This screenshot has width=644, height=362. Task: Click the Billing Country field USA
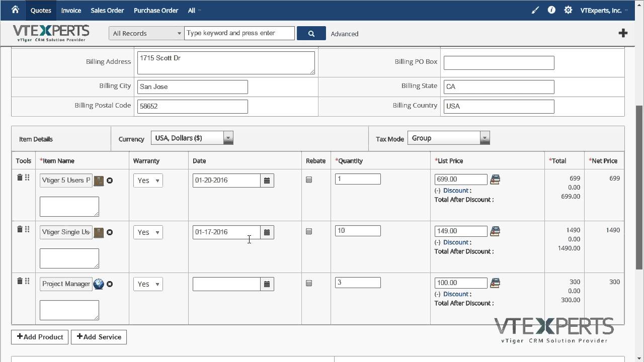click(x=499, y=106)
